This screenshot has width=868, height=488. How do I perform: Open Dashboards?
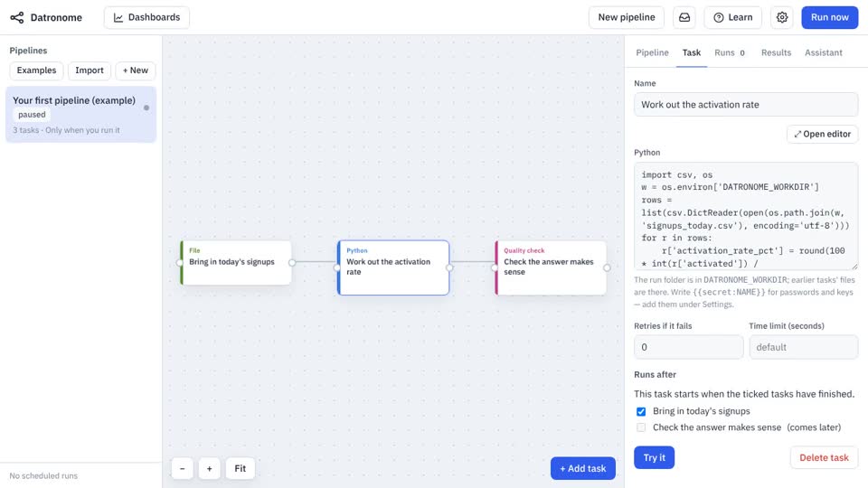146,18
